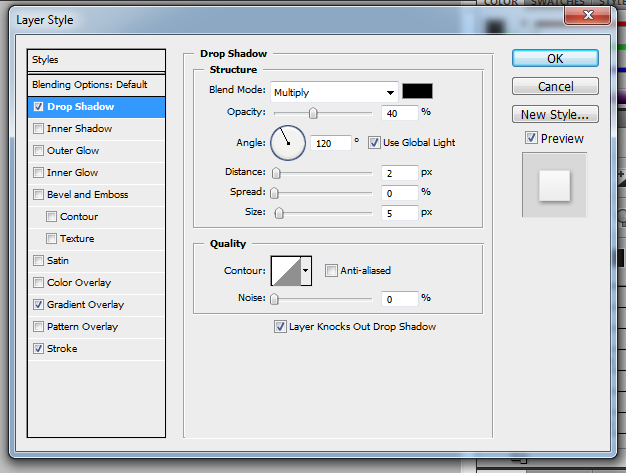Click the Cancel button
The height and width of the screenshot is (473, 626).
(555, 87)
